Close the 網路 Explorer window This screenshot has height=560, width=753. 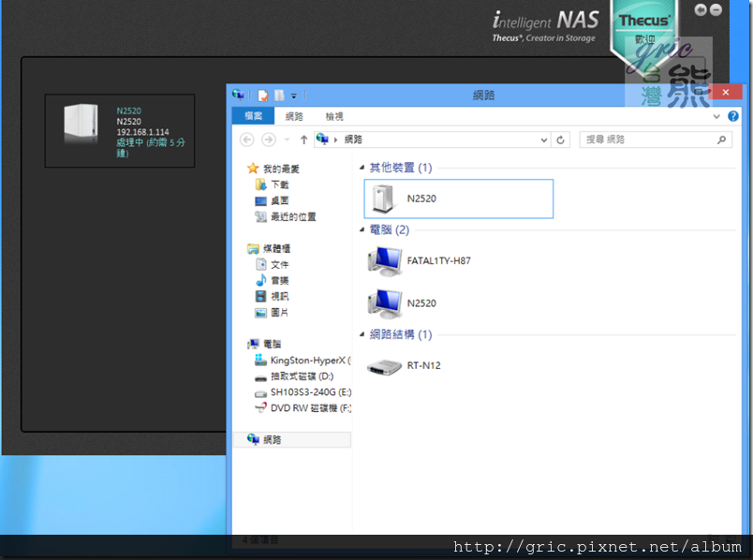(x=726, y=92)
